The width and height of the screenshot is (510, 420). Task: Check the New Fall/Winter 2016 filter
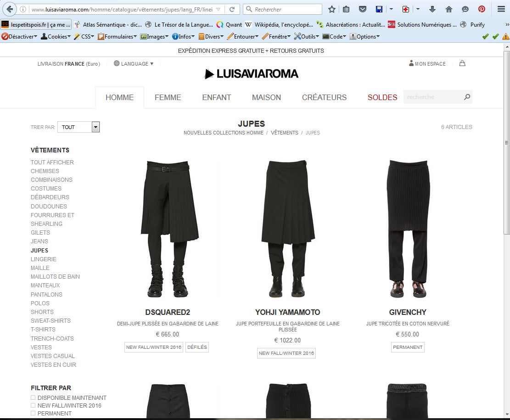(33, 405)
